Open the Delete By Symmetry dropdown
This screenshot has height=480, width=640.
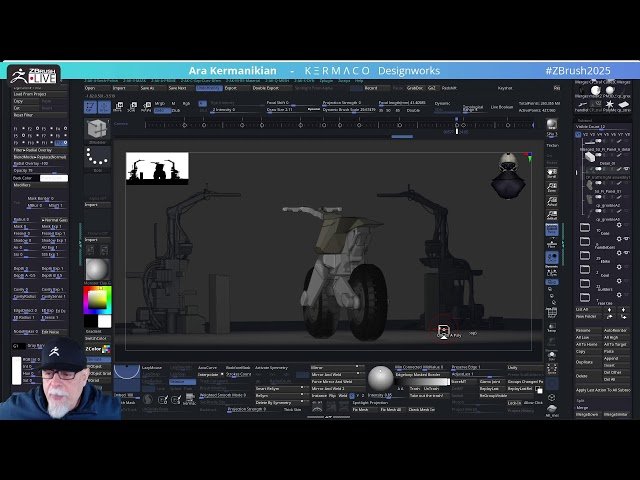point(282,402)
